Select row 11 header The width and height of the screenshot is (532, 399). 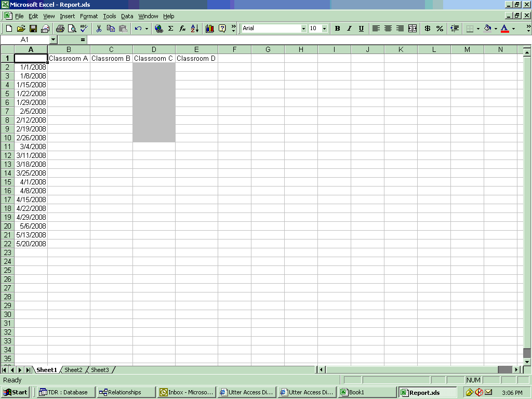click(7, 147)
